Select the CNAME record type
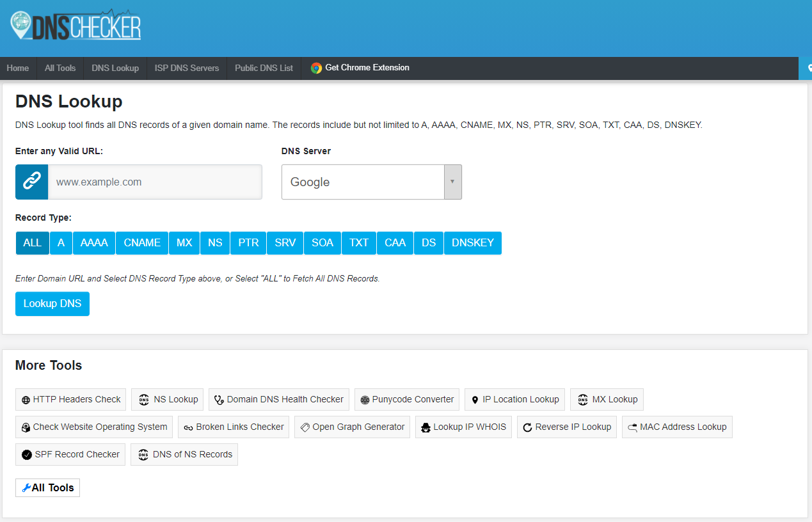Image resolution: width=812 pixels, height=522 pixels. pos(142,243)
